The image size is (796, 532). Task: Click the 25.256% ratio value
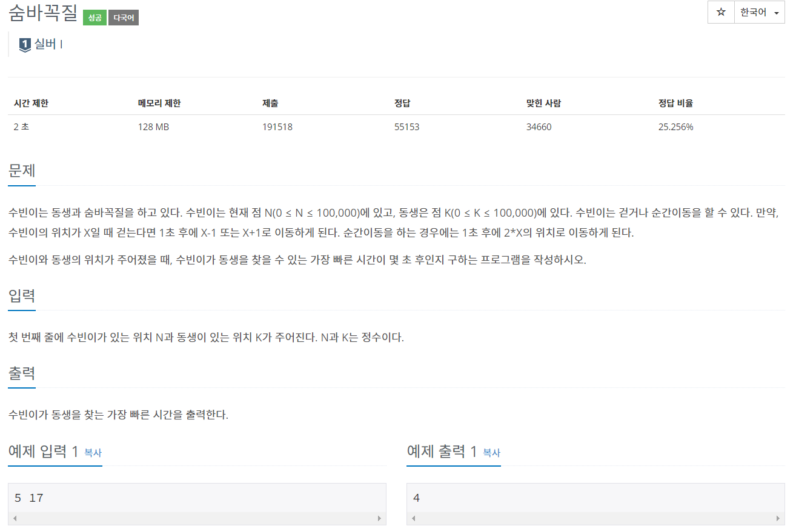[676, 127]
